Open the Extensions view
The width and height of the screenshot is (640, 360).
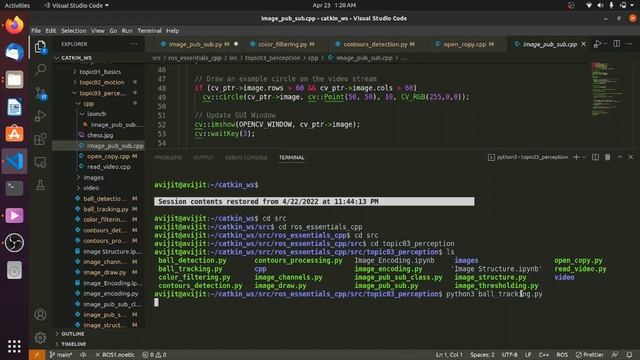(40, 139)
